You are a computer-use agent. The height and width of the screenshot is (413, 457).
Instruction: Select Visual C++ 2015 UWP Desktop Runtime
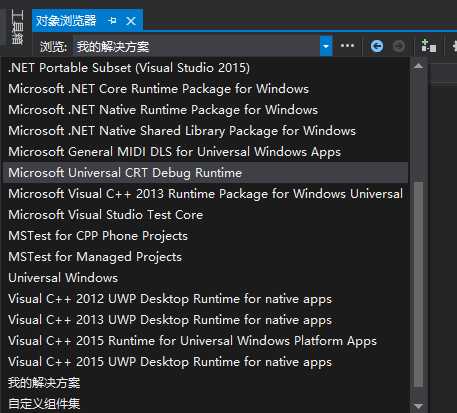coord(205,362)
